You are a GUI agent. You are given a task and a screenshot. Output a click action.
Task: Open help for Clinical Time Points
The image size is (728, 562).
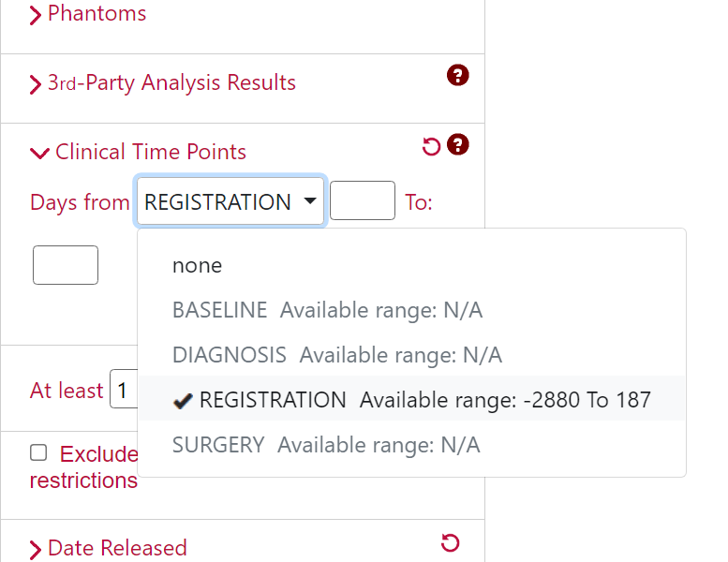pyautogui.click(x=458, y=145)
